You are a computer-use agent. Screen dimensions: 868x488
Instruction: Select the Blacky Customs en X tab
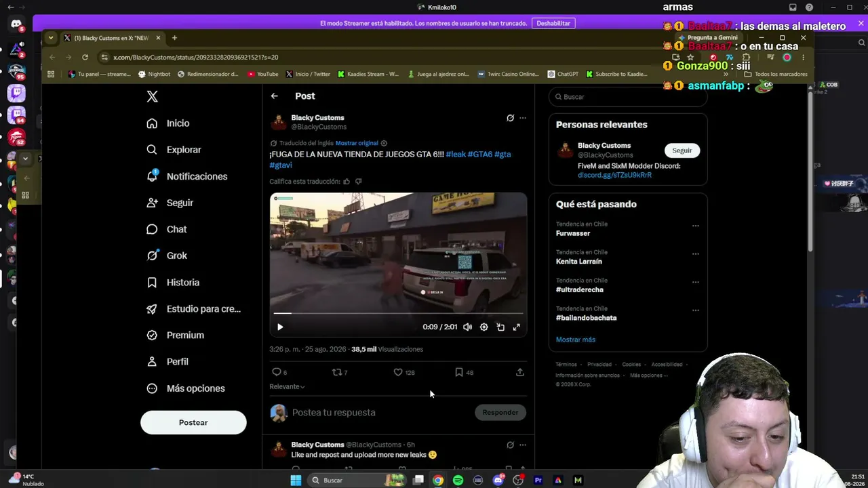[112, 38]
